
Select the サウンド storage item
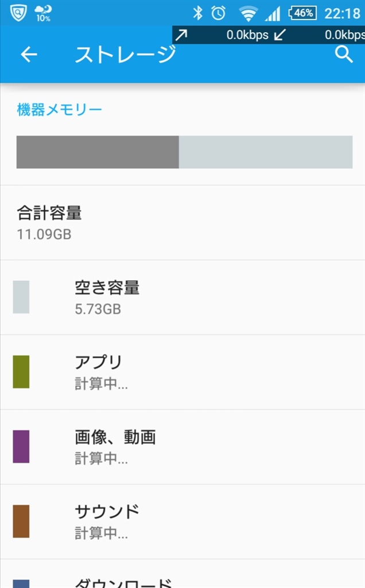point(107,521)
